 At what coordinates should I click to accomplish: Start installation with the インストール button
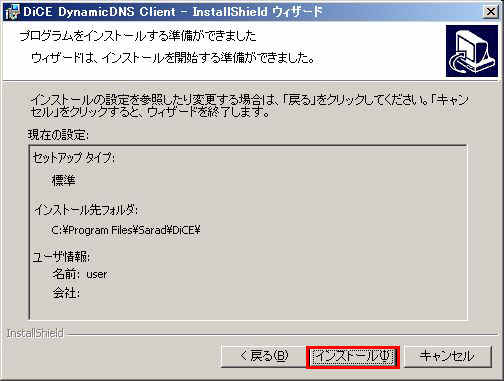coord(353,357)
